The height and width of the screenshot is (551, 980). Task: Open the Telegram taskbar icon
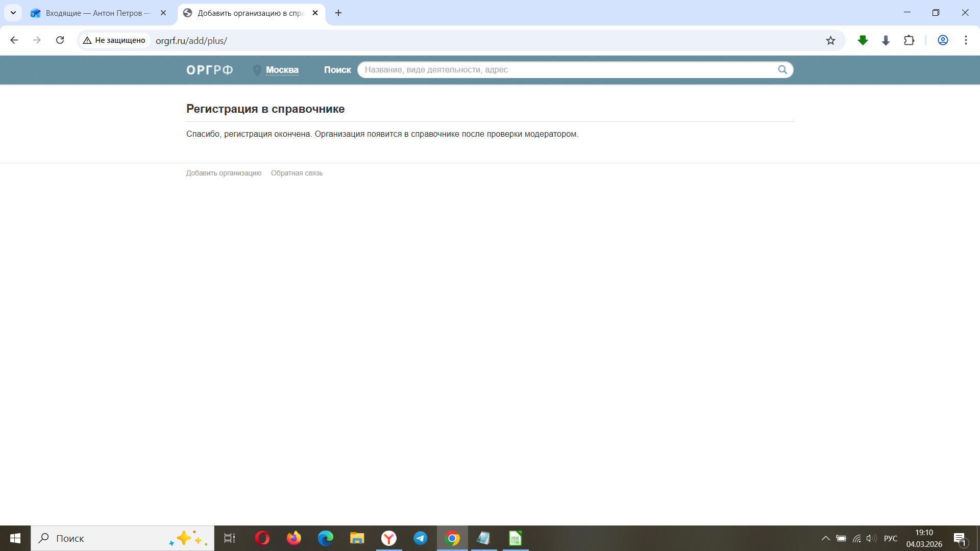click(420, 538)
